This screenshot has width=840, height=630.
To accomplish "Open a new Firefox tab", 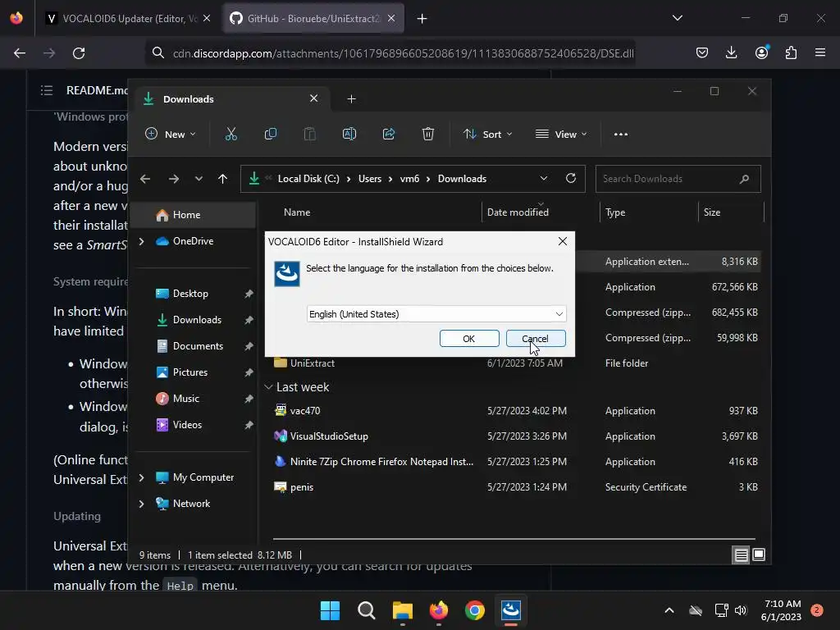I will pos(422,19).
